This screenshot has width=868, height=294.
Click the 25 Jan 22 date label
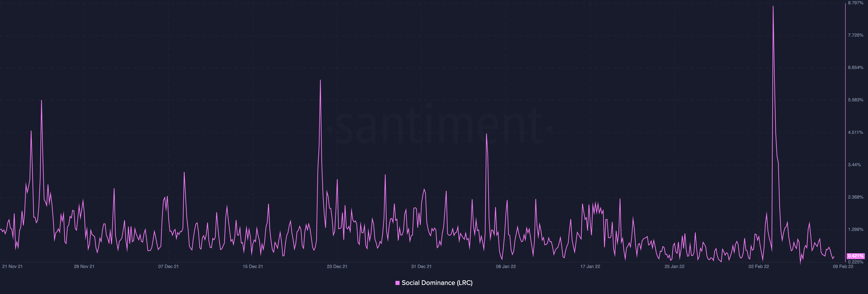click(x=674, y=266)
